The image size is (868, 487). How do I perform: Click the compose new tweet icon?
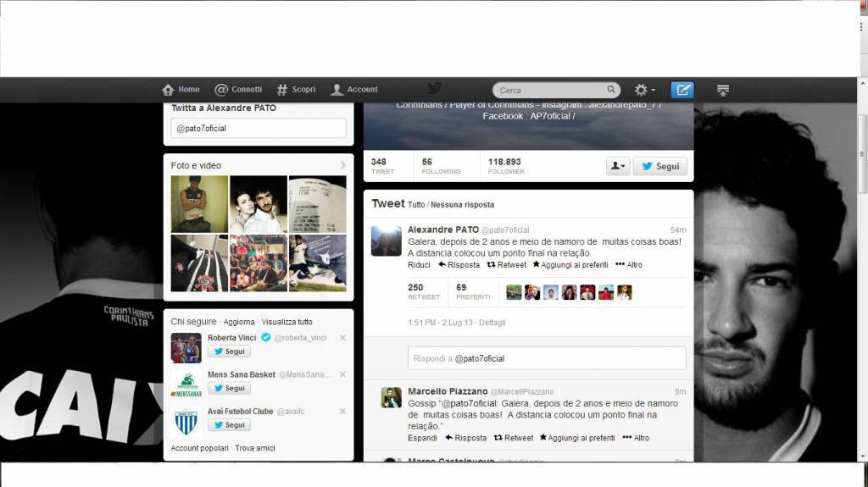tap(682, 90)
